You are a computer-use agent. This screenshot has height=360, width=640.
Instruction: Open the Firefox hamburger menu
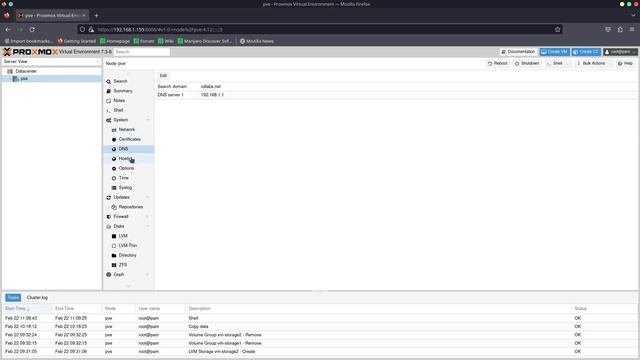point(632,29)
